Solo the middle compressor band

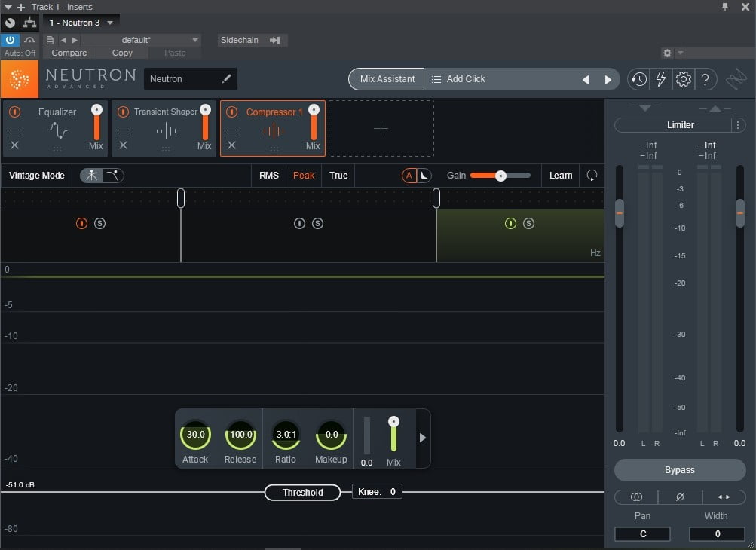[317, 224]
